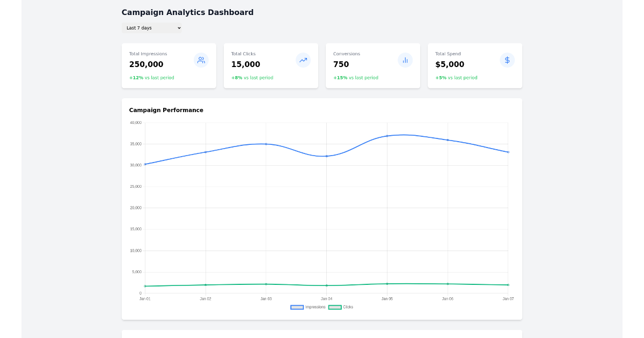Click the users icon on Total Impressions card

point(201,60)
